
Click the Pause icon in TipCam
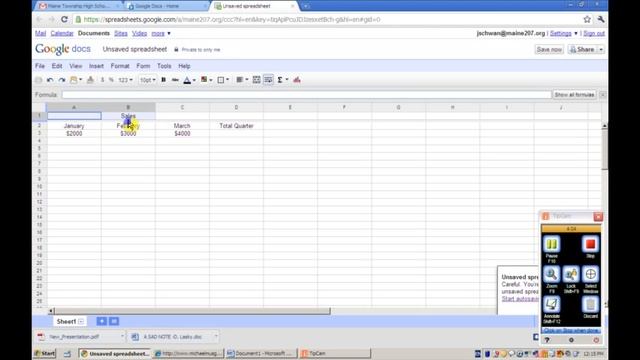coord(551,244)
